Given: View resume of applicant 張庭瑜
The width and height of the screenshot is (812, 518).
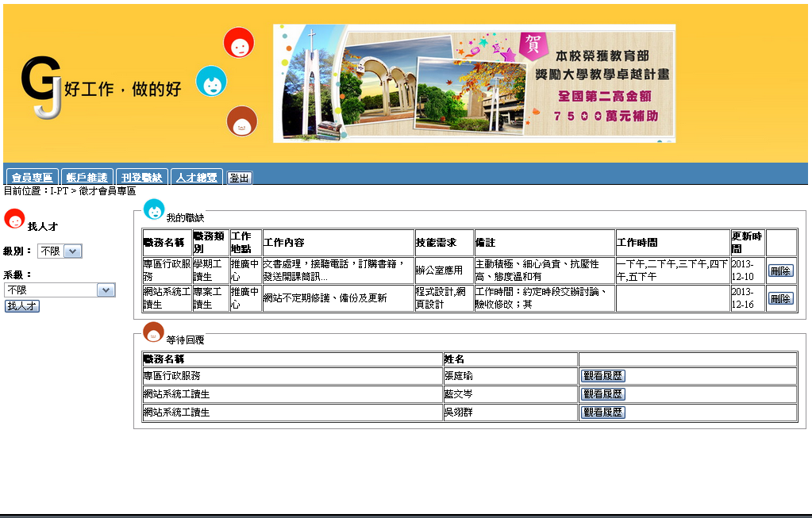Looking at the screenshot, I should (603, 375).
